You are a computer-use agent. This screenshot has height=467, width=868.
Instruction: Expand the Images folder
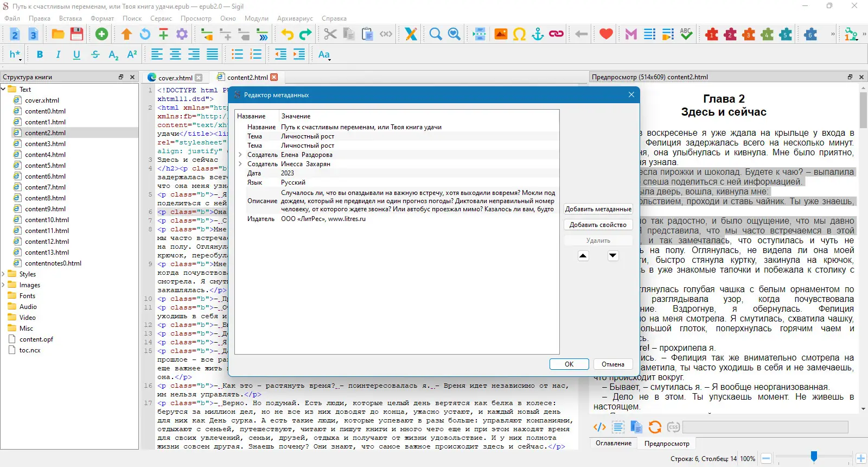pyautogui.click(x=3, y=285)
